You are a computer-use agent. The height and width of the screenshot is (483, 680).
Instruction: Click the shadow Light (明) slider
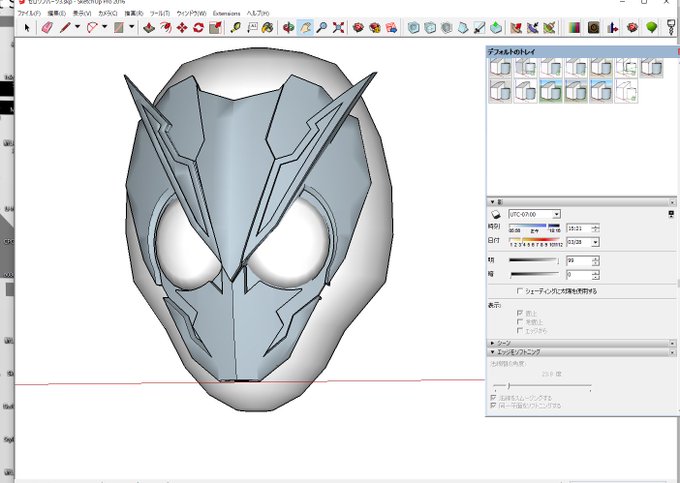(533, 261)
